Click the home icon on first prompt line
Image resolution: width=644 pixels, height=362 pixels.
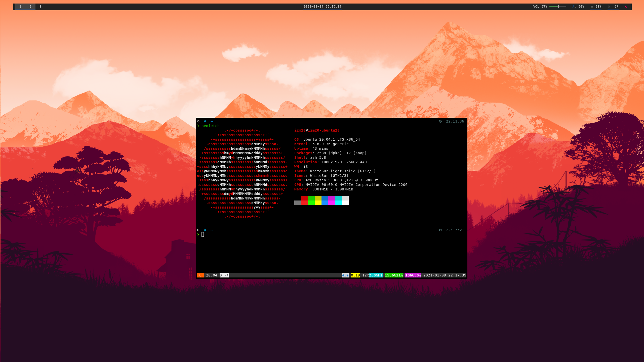click(205, 121)
